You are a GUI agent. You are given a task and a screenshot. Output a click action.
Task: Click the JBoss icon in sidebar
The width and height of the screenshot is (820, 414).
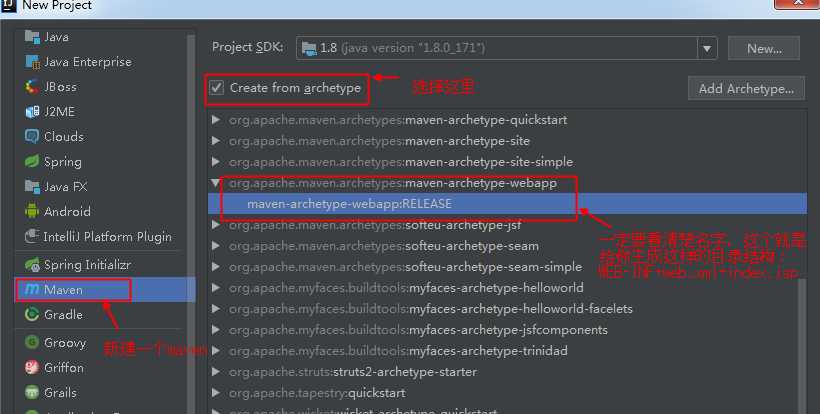[32, 87]
